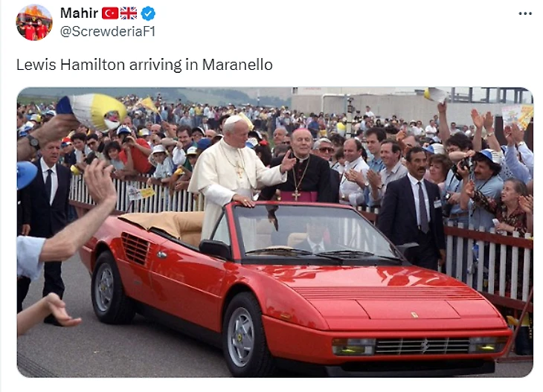Click the side air intake vent on the car
Screen dimensions: 543x392
135,248
